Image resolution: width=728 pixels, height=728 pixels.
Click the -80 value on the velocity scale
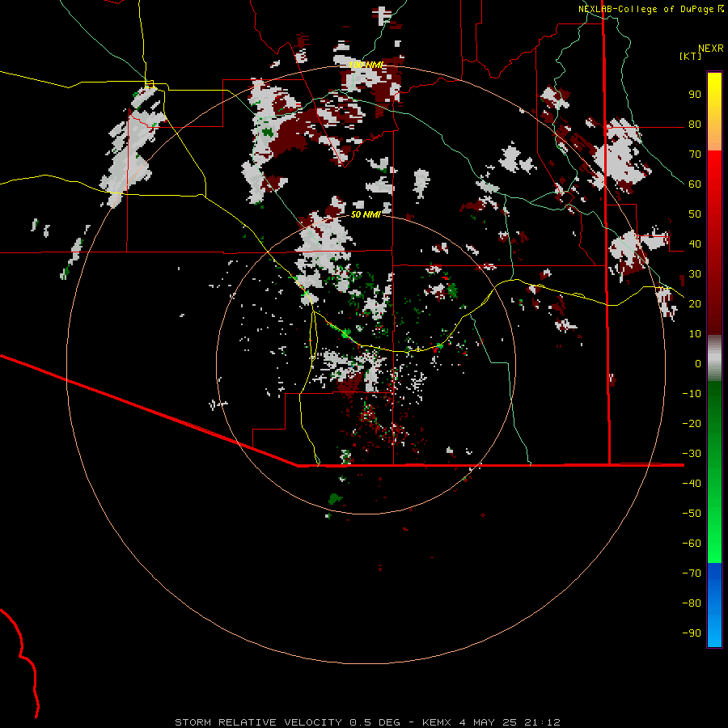click(x=692, y=603)
